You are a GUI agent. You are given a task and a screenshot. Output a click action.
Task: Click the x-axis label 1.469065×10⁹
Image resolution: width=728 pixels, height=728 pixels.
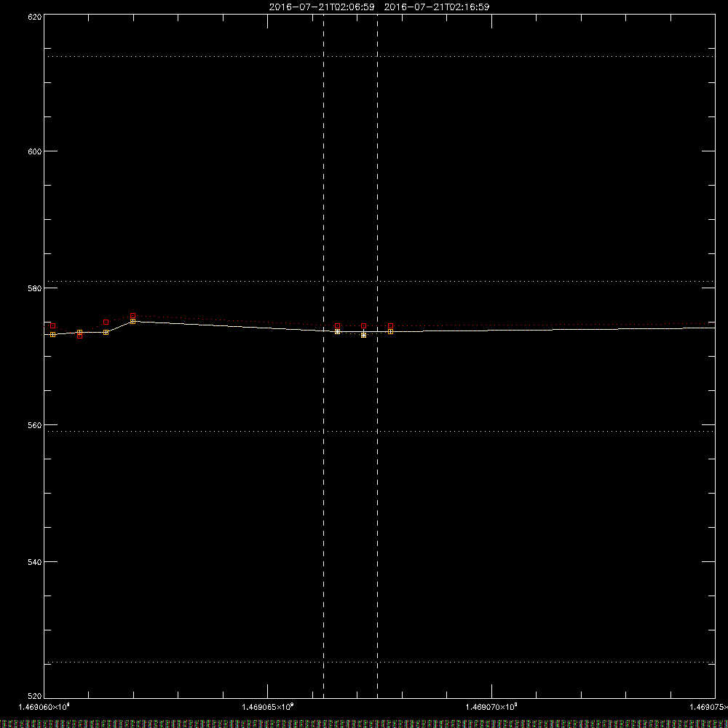click(268, 707)
